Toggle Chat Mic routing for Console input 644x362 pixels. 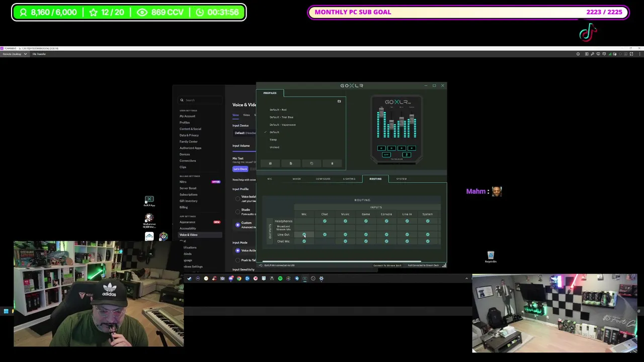[x=386, y=241]
